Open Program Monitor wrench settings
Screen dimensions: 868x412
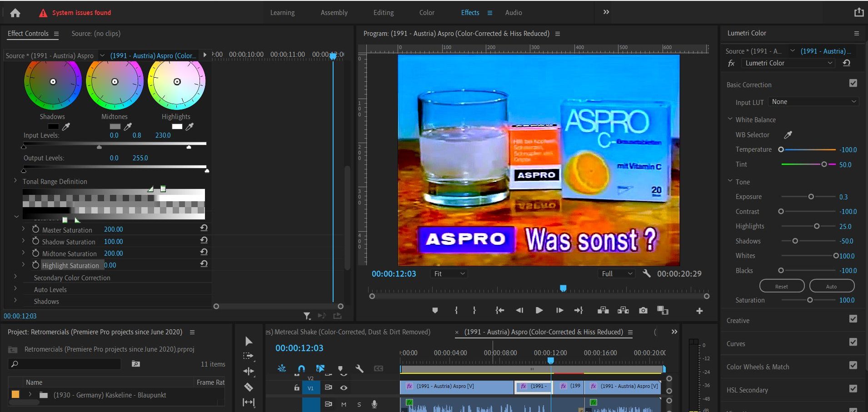pos(646,273)
